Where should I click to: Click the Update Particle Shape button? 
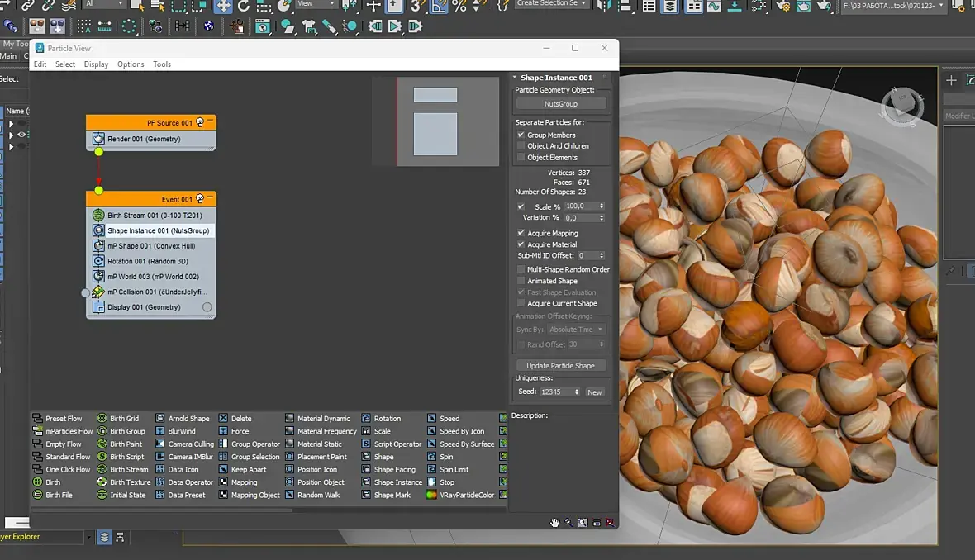pyautogui.click(x=561, y=366)
